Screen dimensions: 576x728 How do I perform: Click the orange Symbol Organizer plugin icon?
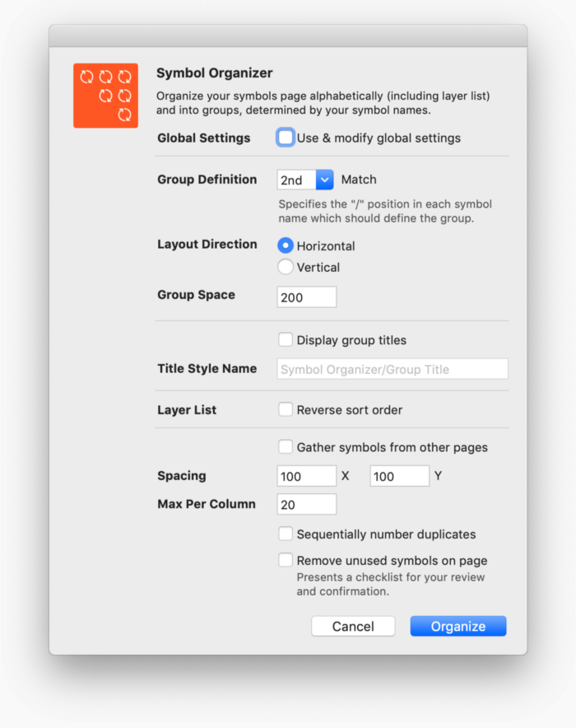(105, 96)
